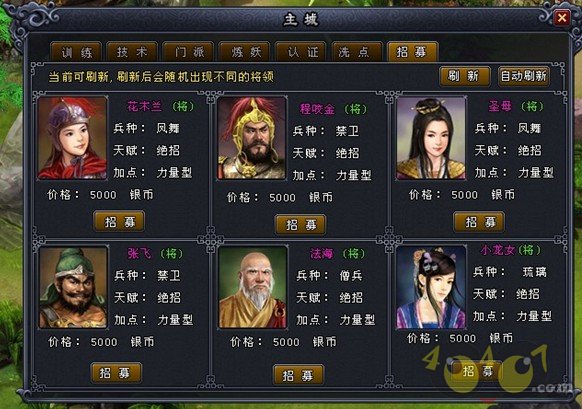Click Hua Mulan's portrait (花木兰)
This screenshot has height=409, width=582.
click(72, 138)
